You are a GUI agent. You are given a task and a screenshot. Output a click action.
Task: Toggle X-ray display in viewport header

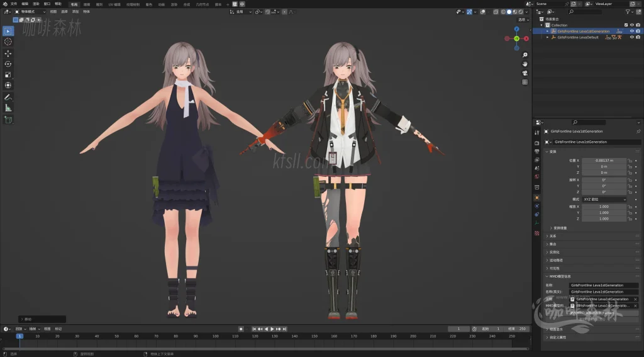point(496,12)
